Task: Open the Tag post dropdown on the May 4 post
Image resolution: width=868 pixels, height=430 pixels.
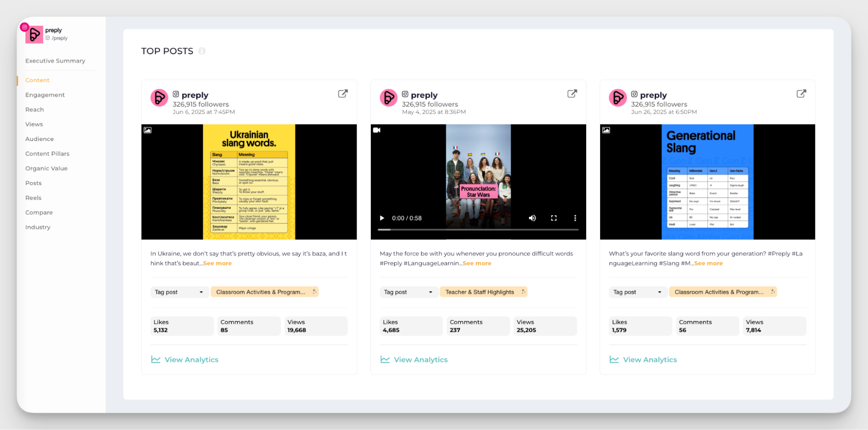Action: [408, 292]
